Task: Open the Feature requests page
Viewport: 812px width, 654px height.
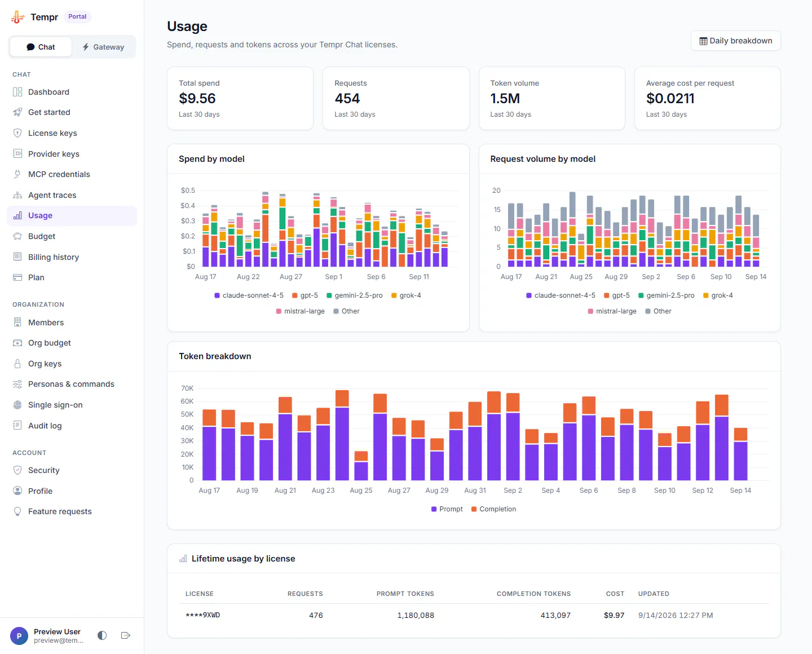Action: [x=72, y=511]
